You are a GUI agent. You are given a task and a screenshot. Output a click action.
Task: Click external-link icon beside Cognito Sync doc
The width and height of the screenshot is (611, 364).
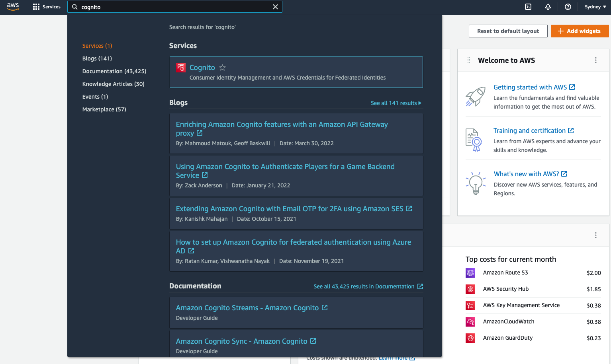313,341
